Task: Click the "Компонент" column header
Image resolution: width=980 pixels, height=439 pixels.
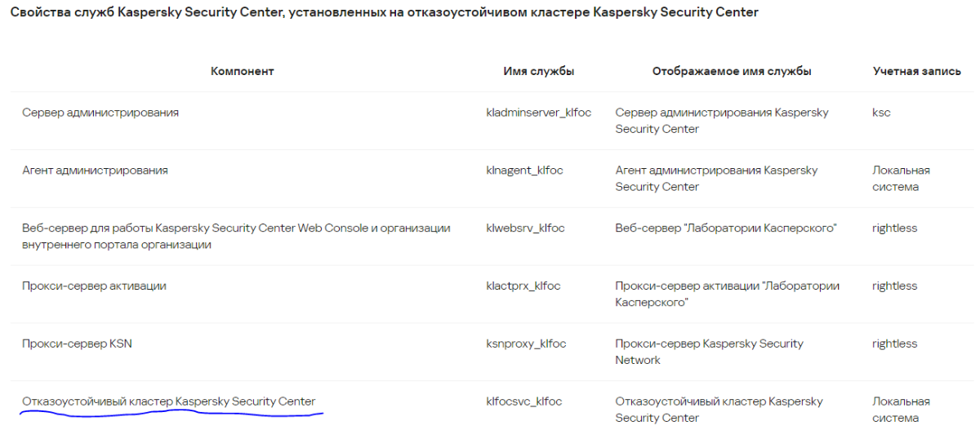Action: pos(242,72)
